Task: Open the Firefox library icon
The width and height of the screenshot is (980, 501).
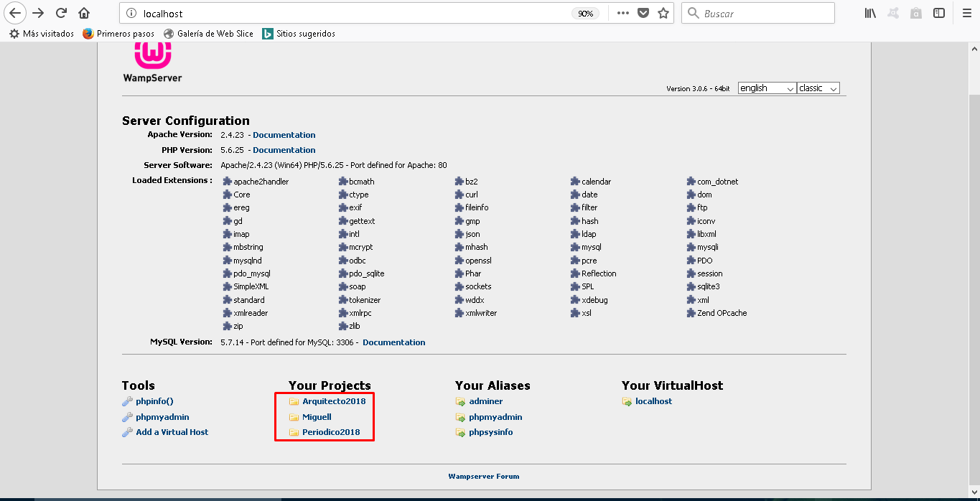Action: (x=870, y=13)
